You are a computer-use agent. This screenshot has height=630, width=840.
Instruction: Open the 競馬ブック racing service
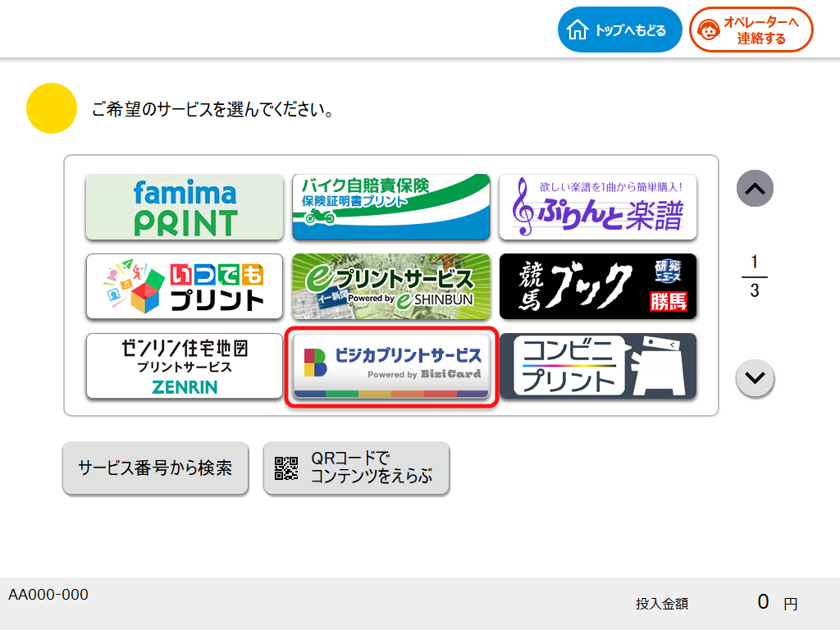tap(598, 286)
